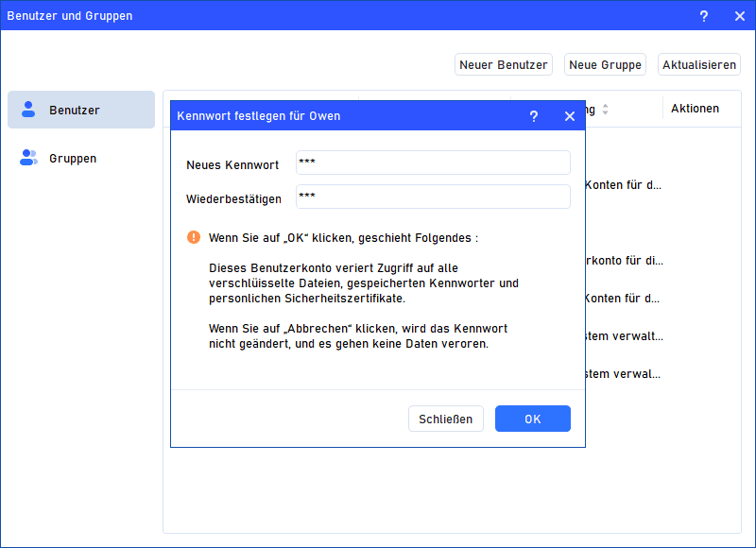This screenshot has width=756, height=548.
Task: Click help icon in main window title bar
Action: (703, 16)
